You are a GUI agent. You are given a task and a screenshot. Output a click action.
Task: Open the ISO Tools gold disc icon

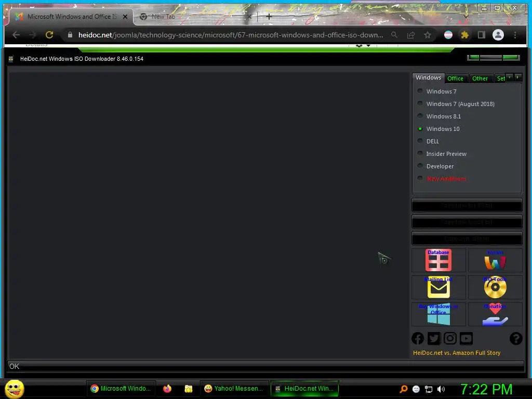tap(495, 287)
